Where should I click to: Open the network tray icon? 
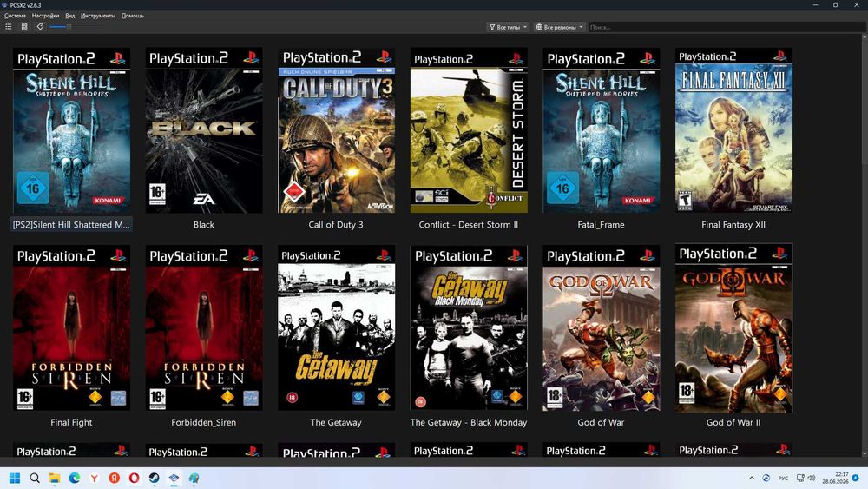(x=800, y=478)
